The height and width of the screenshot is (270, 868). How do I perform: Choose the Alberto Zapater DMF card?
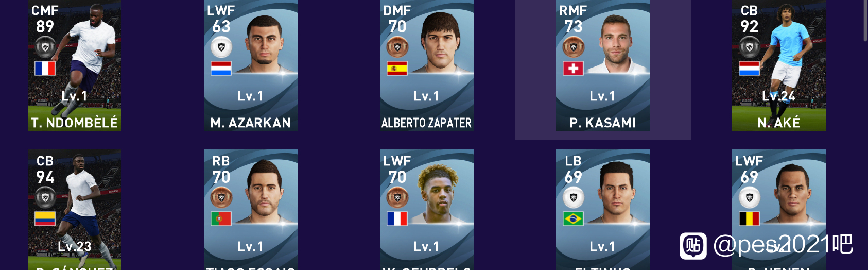click(x=427, y=65)
